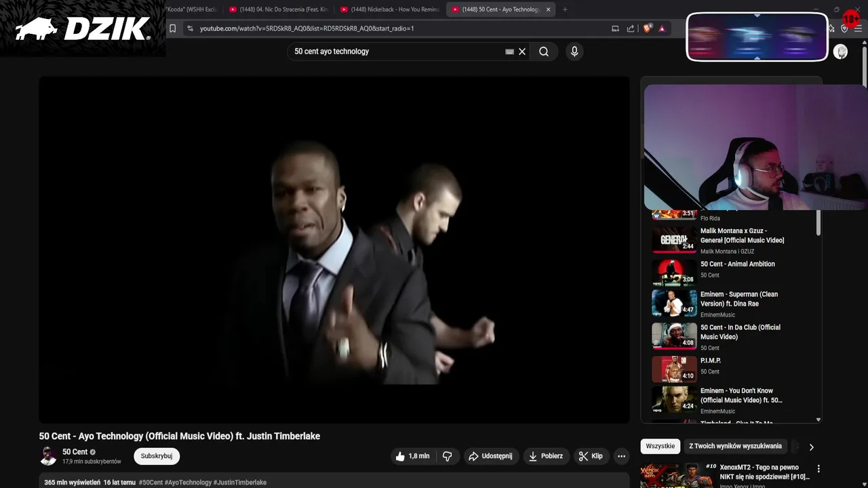
Task: Open the browser hamburger menu
Action: 858,28
